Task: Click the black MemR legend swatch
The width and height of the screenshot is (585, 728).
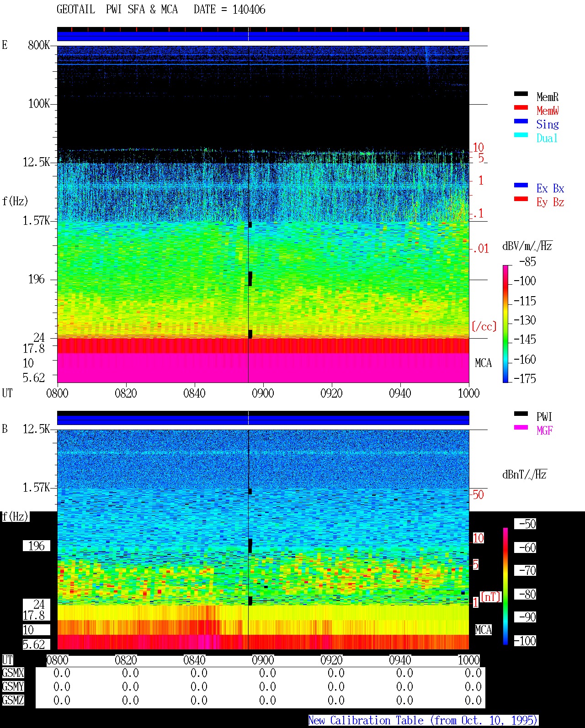Action: coord(521,94)
